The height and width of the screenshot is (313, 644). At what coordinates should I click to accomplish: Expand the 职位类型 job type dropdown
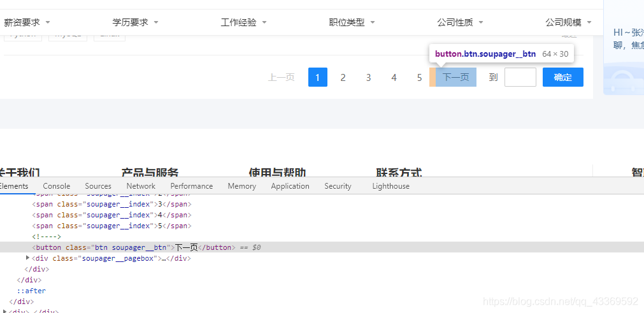click(352, 22)
